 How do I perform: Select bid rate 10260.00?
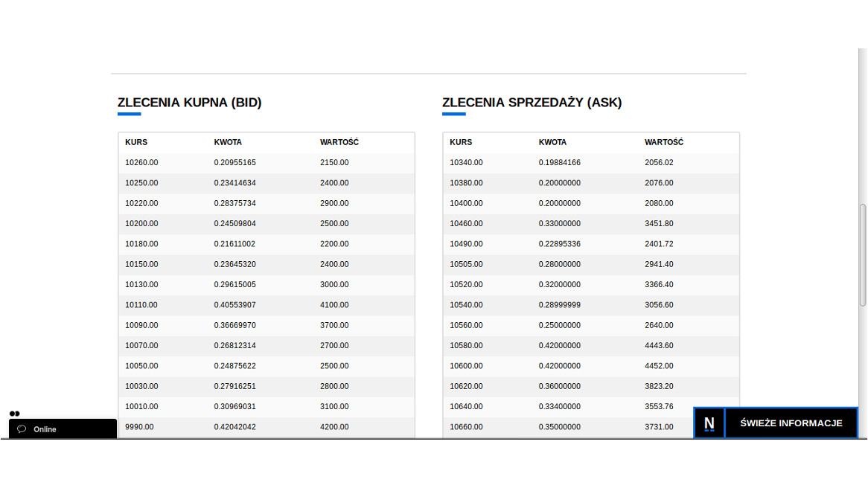point(141,163)
